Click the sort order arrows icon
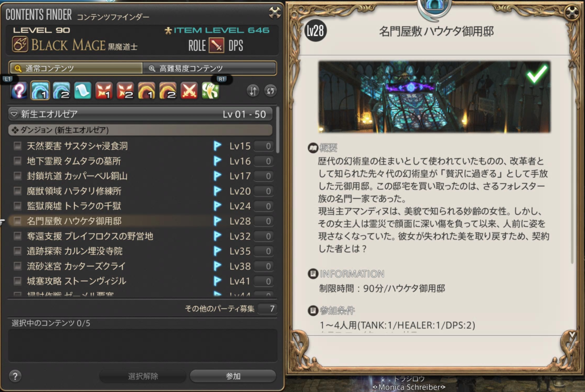The image size is (585, 392). [253, 91]
